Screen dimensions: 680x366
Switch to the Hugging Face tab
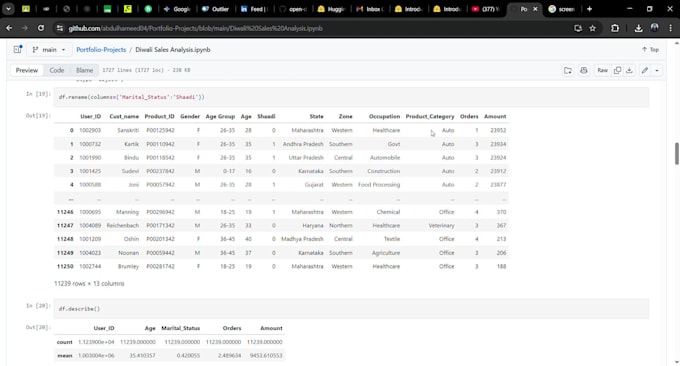pyautogui.click(x=331, y=9)
